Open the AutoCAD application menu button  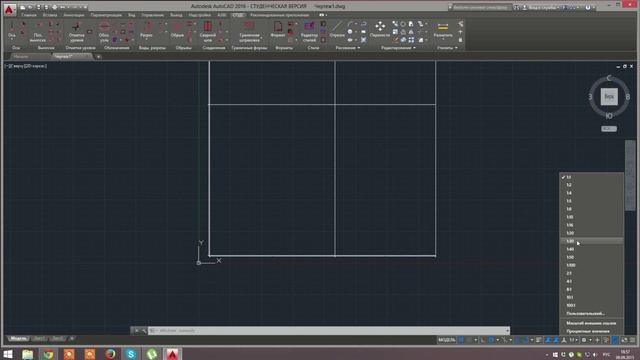pos(9,9)
